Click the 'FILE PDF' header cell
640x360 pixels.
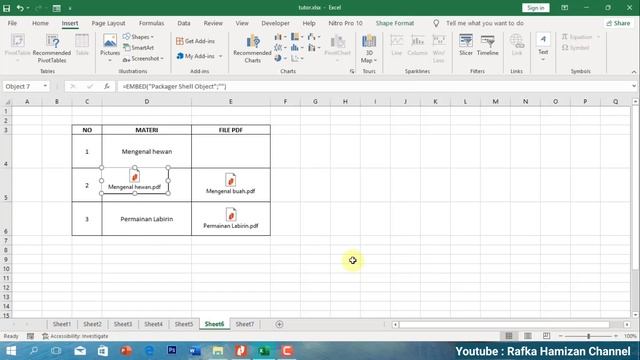coord(231,130)
